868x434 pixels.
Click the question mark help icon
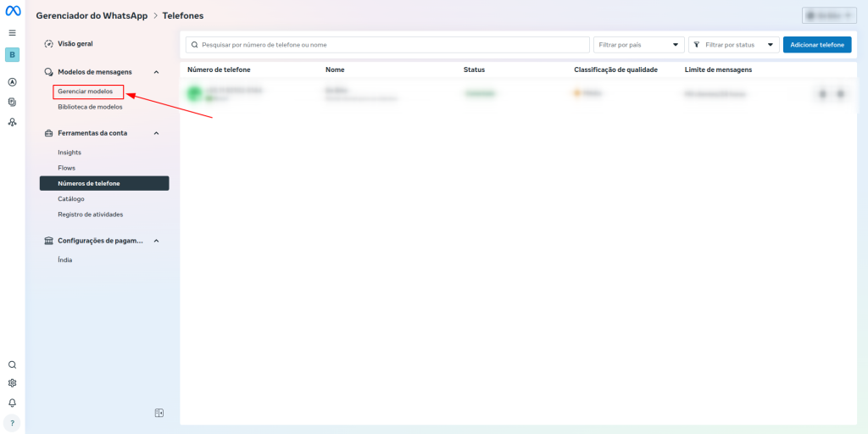coord(12,422)
